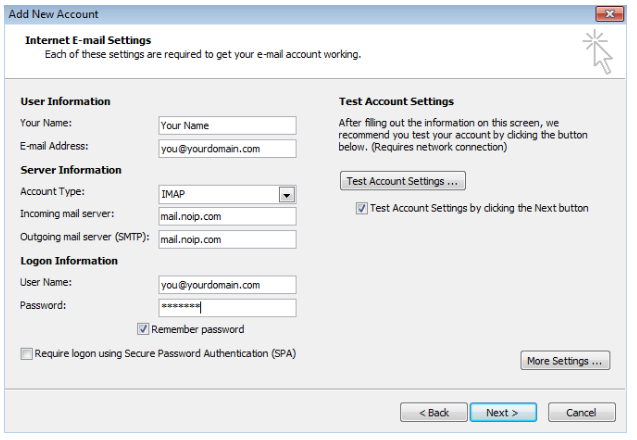Click the Logon Information section label
The image size is (637, 440).
point(69,261)
